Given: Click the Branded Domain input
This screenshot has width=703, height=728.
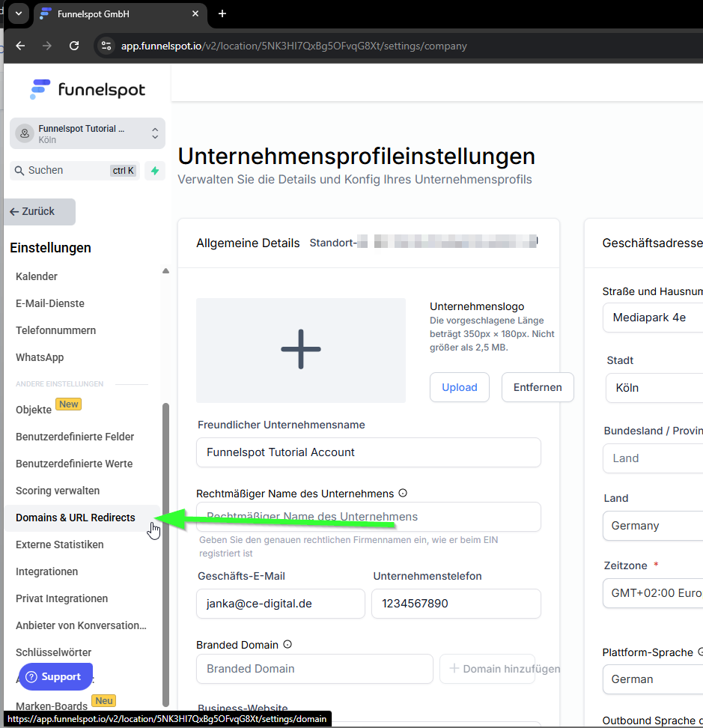Looking at the screenshot, I should (x=314, y=669).
